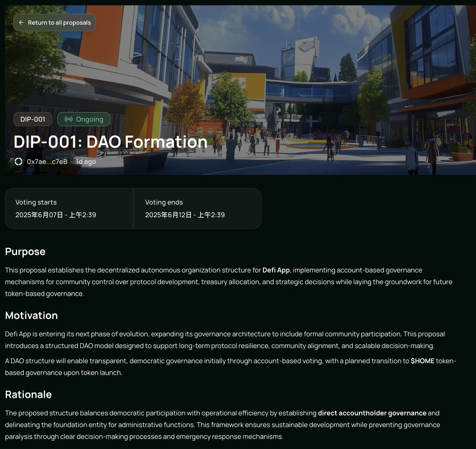The height and width of the screenshot is (449, 476).
Task: Click the Voting starts label
Action: click(36, 202)
